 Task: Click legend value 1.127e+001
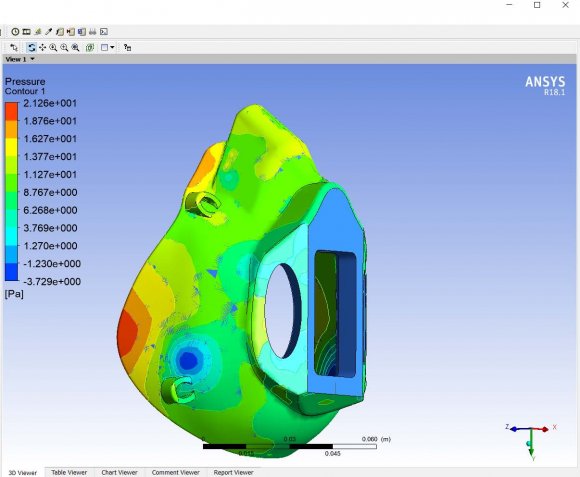click(50, 175)
